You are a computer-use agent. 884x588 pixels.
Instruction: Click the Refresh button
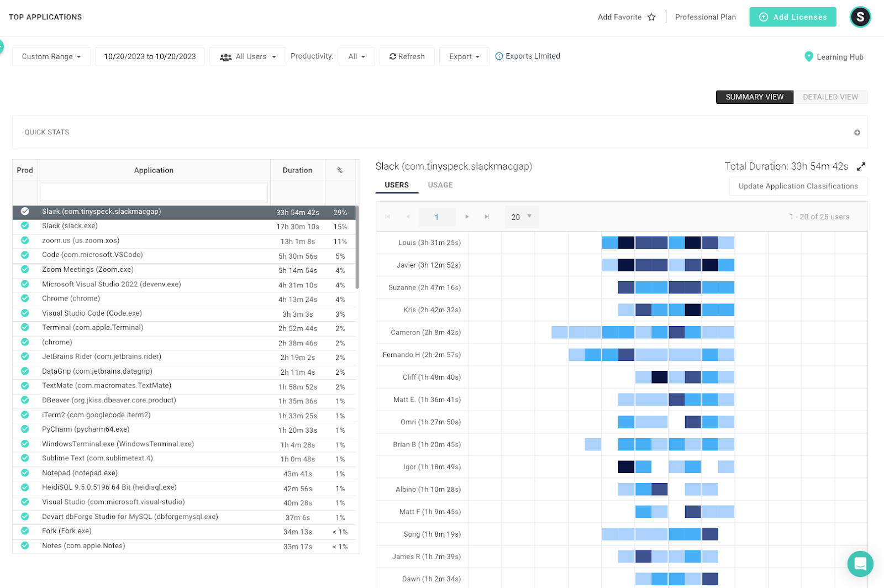tap(407, 56)
